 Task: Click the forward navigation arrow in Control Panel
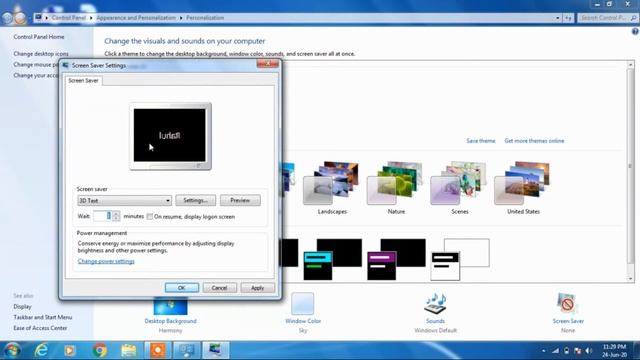(x=20, y=18)
